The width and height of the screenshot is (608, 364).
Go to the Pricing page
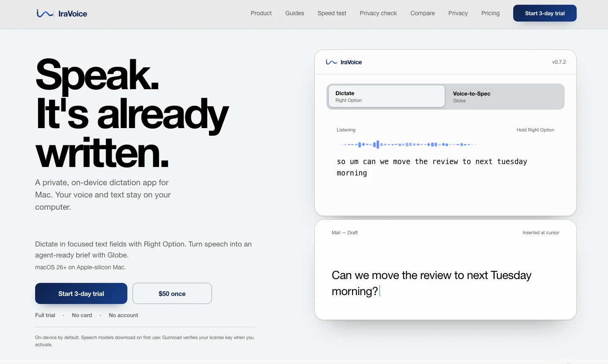tap(490, 13)
